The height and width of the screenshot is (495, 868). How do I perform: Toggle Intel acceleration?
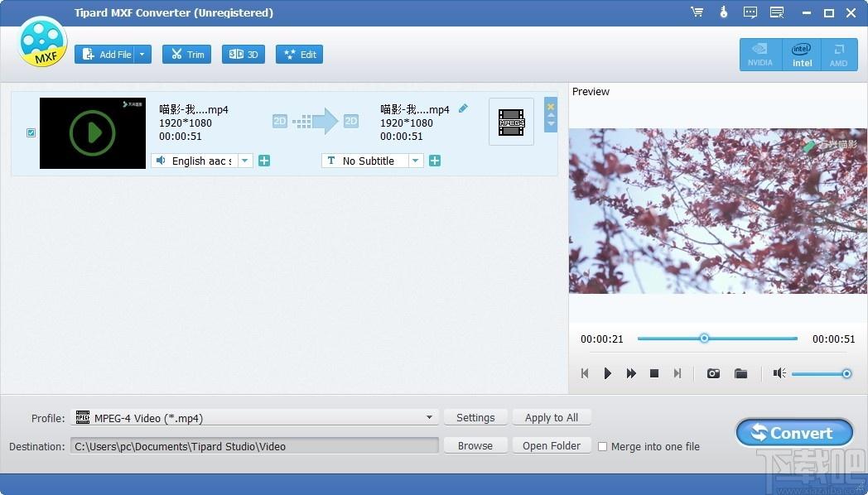(802, 55)
